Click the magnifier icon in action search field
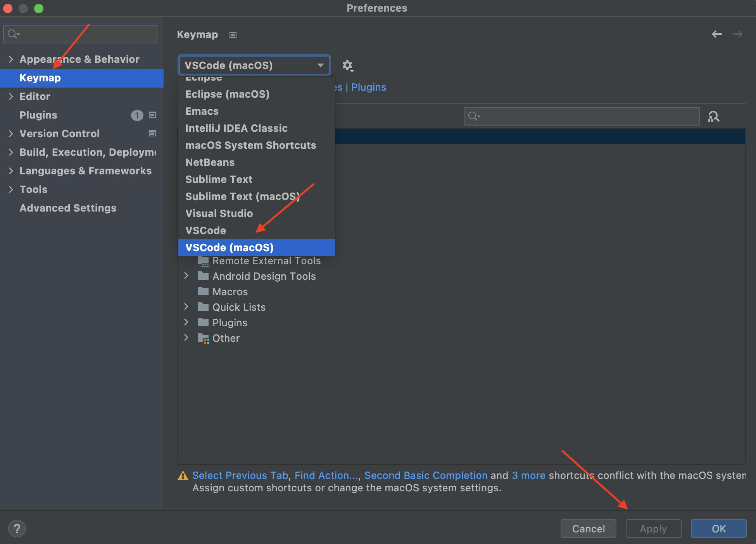Image resolution: width=756 pixels, height=544 pixels. [474, 116]
